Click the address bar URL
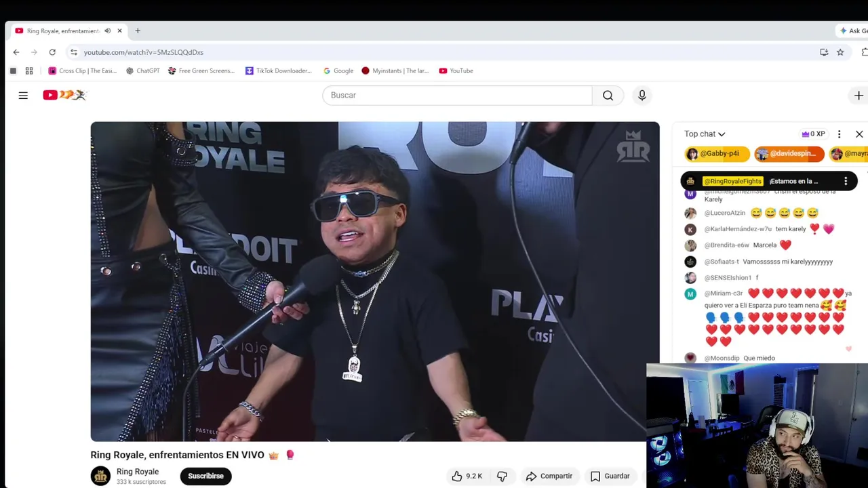The image size is (868, 488). [x=143, y=52]
